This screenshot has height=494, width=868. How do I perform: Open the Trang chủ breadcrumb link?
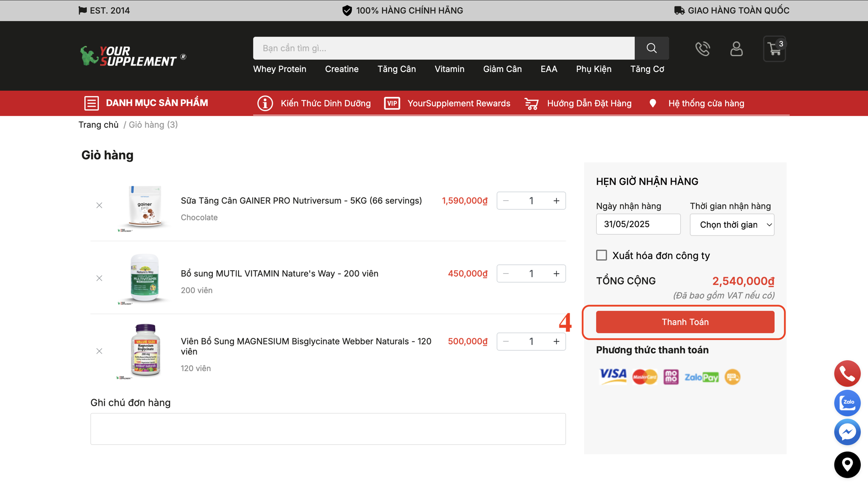click(x=98, y=125)
